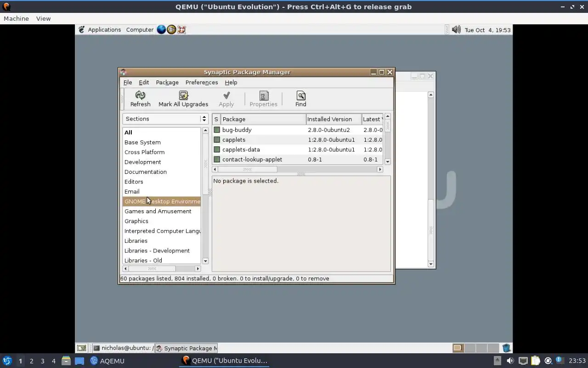Click Synaptic Package Manager taskbar button
This screenshot has width=588, height=368.
[x=186, y=348]
